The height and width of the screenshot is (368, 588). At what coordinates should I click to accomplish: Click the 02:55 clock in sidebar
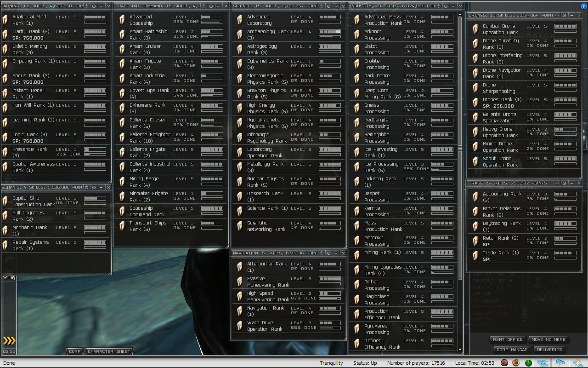[9, 351]
